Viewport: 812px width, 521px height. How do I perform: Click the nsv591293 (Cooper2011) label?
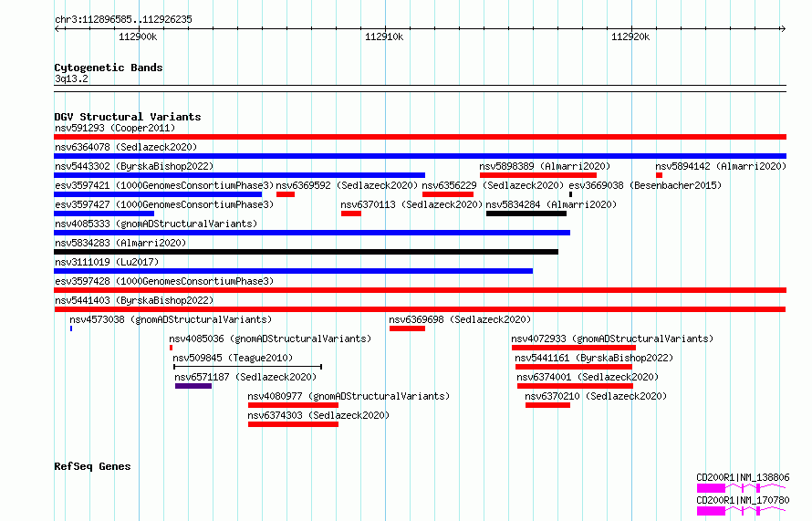point(115,128)
